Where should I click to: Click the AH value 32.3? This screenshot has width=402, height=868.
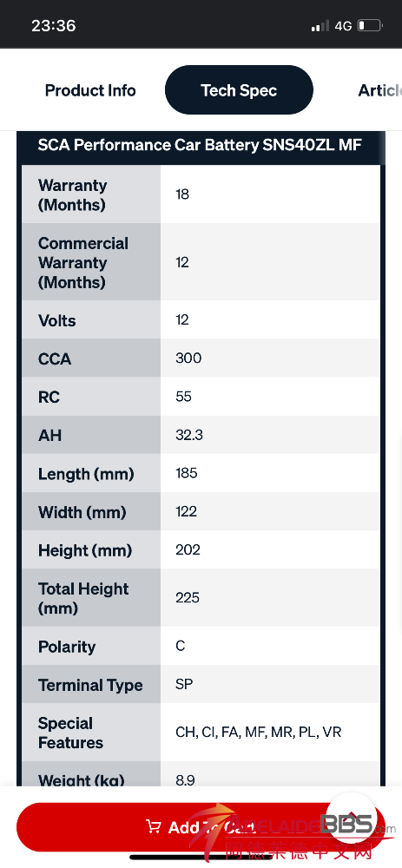pos(189,435)
